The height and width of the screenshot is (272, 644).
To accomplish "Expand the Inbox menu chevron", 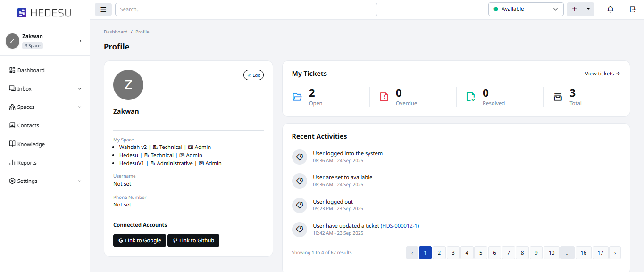I will point(80,89).
